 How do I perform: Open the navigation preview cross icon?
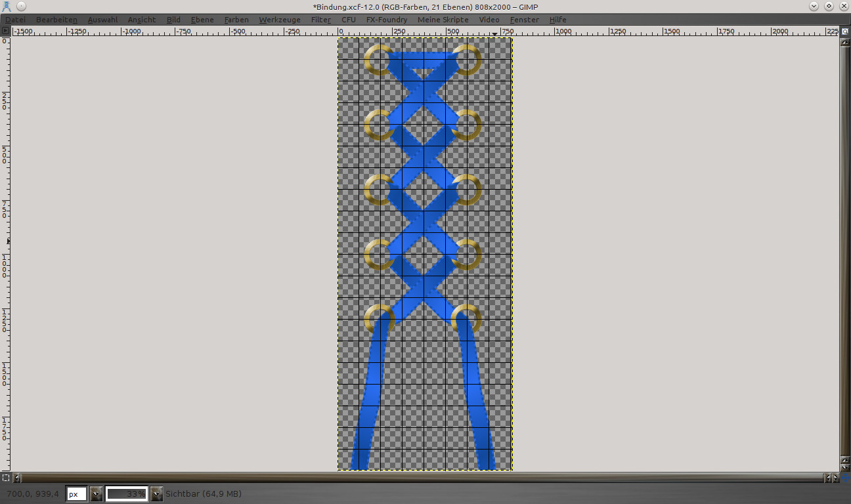[x=845, y=478]
